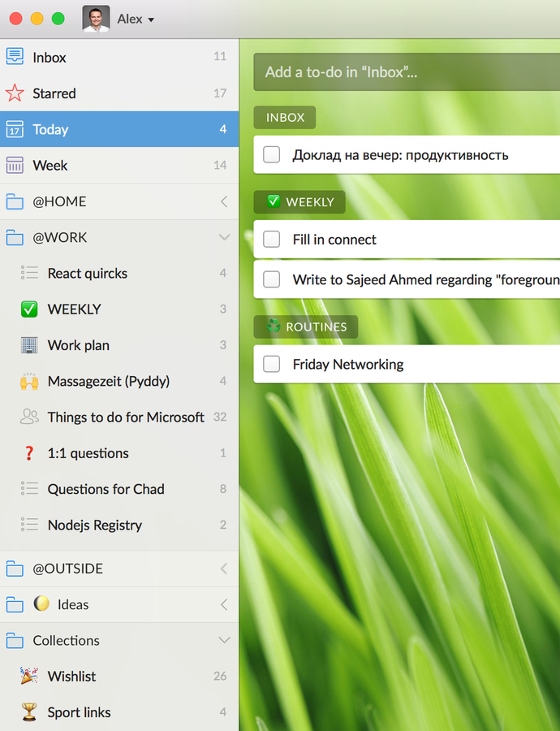This screenshot has height=731, width=560.
Task: Click the WEEKLY section header label
Action: (x=299, y=202)
